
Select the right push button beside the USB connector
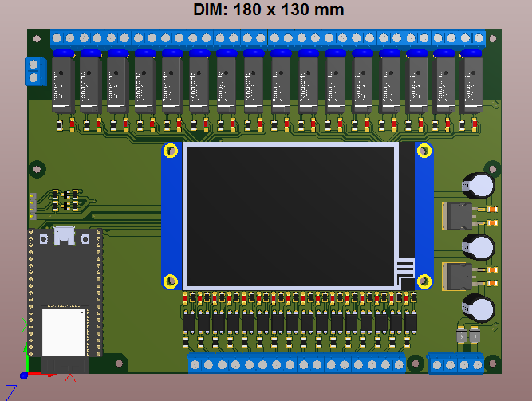click(85, 239)
